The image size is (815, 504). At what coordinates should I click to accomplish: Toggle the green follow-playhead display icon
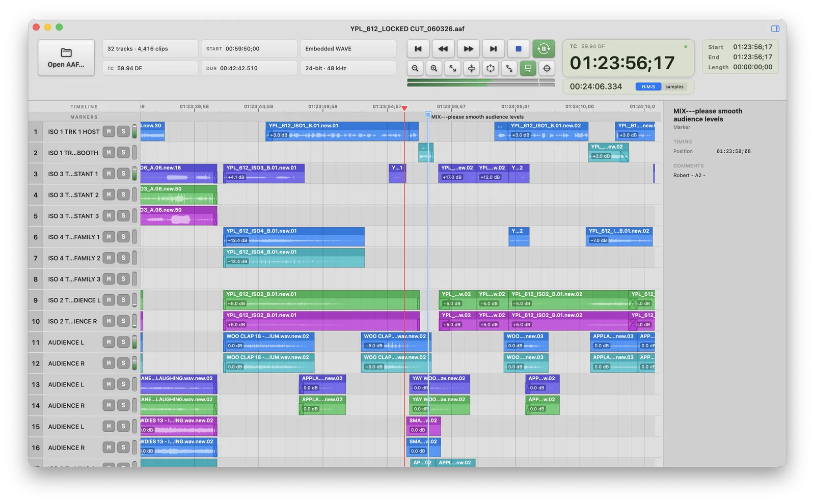tap(528, 68)
